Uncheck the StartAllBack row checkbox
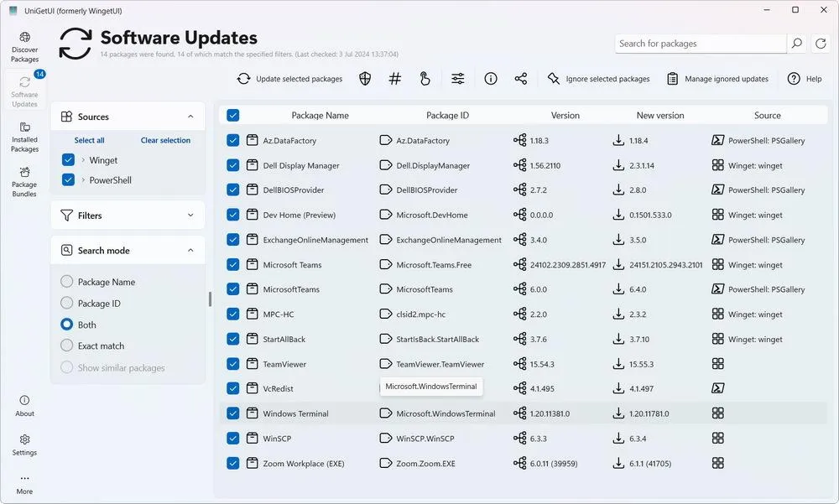Image resolution: width=839 pixels, height=504 pixels. coord(232,339)
